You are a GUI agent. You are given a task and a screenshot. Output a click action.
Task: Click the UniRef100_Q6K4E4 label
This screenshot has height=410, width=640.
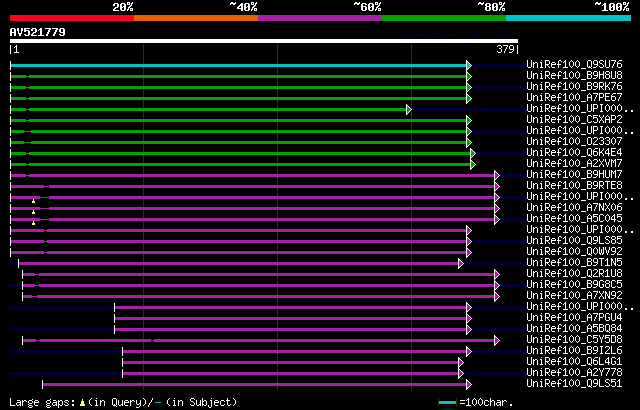(x=574, y=152)
